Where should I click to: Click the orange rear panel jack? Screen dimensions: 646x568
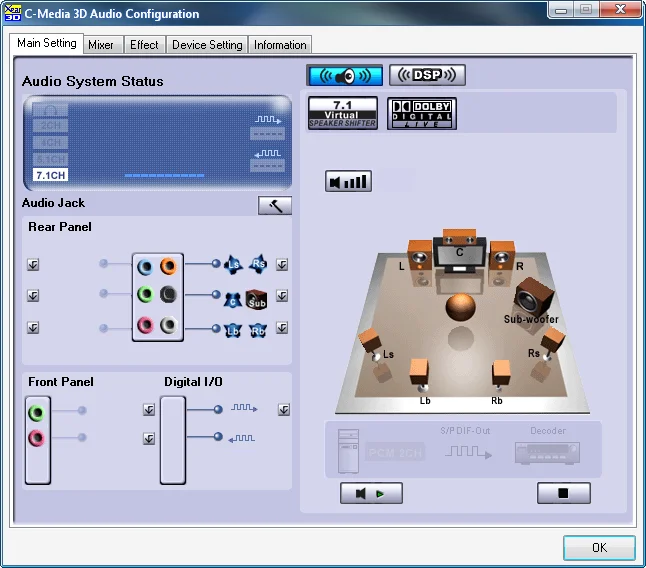coord(168,266)
